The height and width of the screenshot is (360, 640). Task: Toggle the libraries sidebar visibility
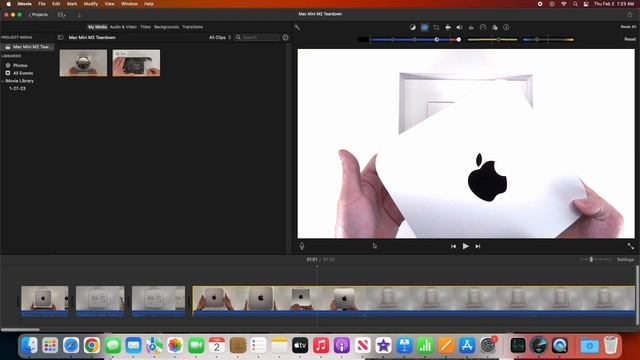coord(60,38)
